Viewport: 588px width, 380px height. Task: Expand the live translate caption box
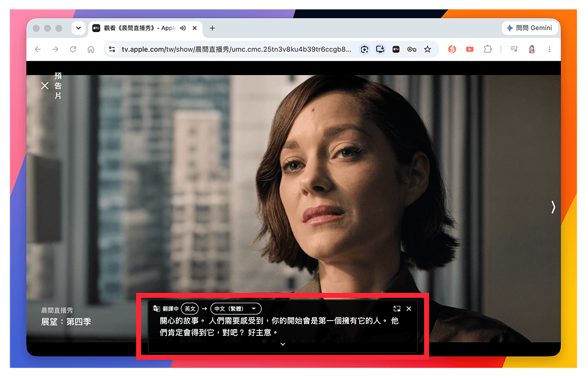[x=397, y=309]
